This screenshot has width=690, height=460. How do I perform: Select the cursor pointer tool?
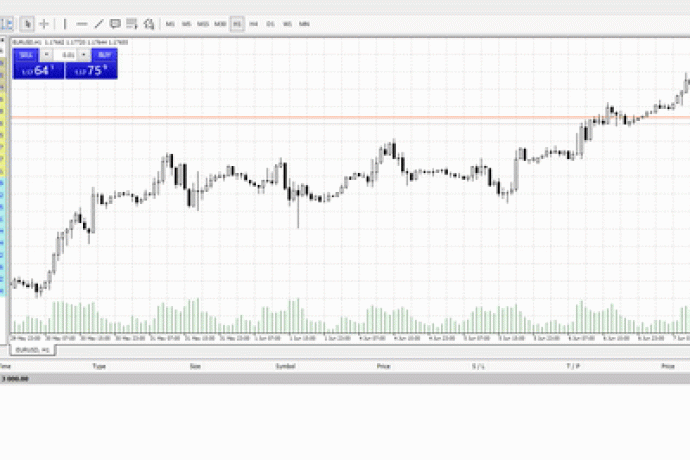point(27,24)
